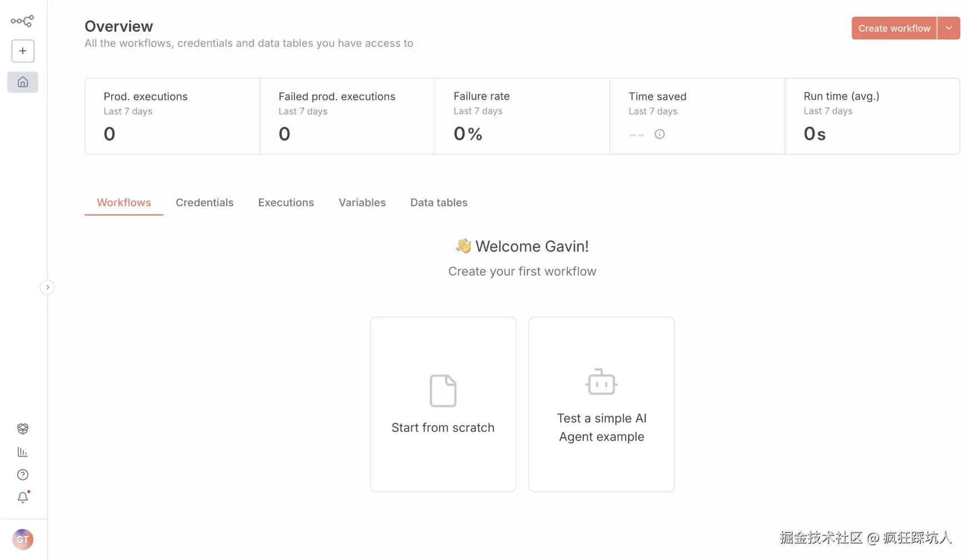The height and width of the screenshot is (560, 967).
Task: Click the Create workflow button
Action: (894, 28)
